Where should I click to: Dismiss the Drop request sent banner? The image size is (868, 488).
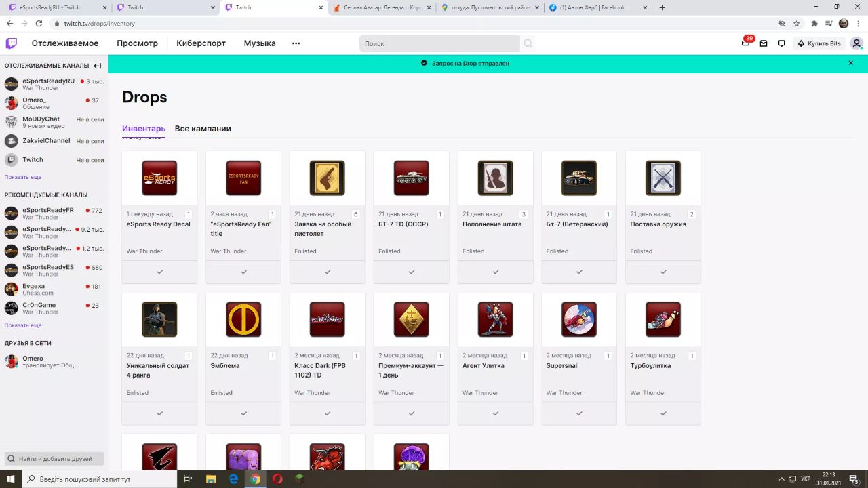[x=850, y=63]
